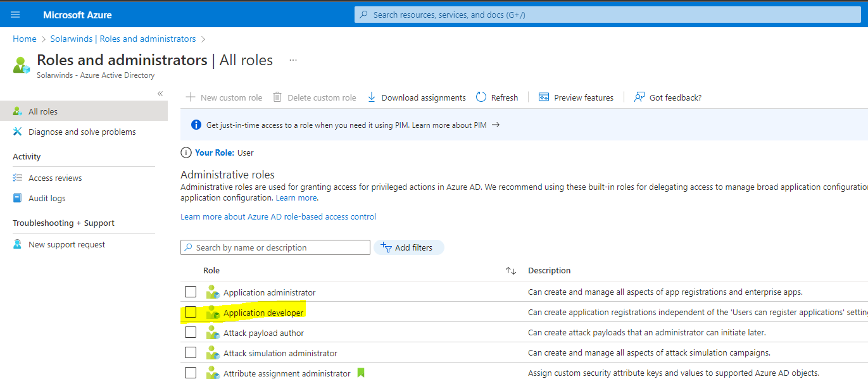The image size is (868, 379).
Task: Click the Got feedback icon
Action: 639,97
